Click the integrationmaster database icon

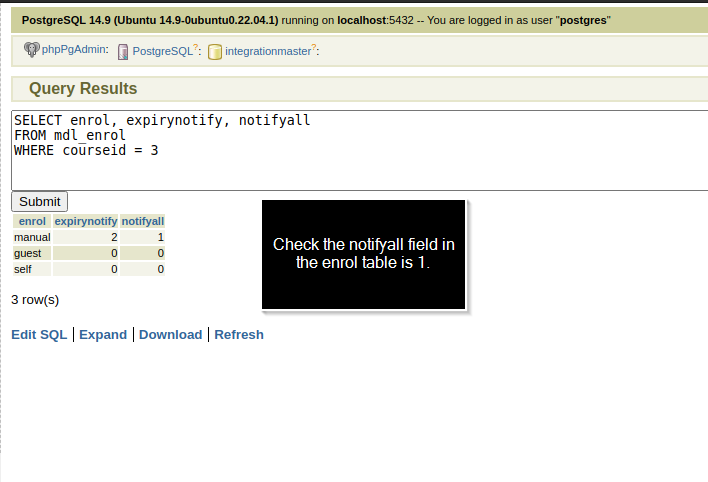pyautogui.click(x=215, y=52)
